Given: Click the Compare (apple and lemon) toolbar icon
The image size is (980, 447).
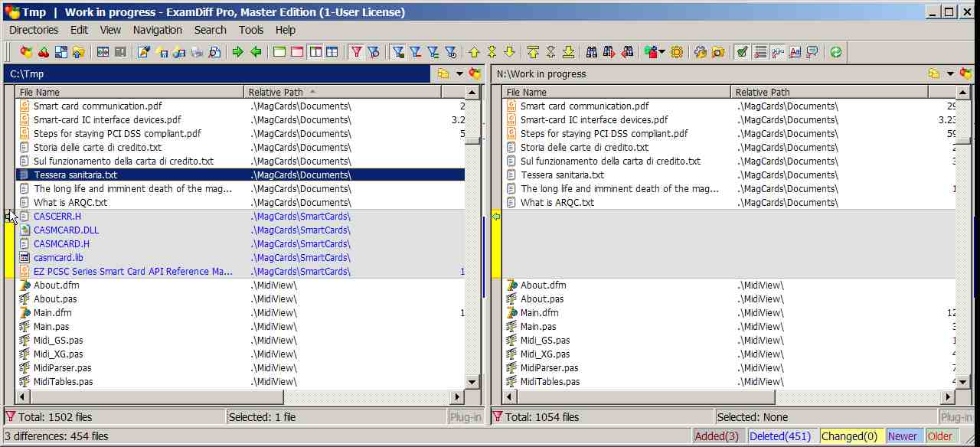Looking at the screenshot, I should 26,52.
